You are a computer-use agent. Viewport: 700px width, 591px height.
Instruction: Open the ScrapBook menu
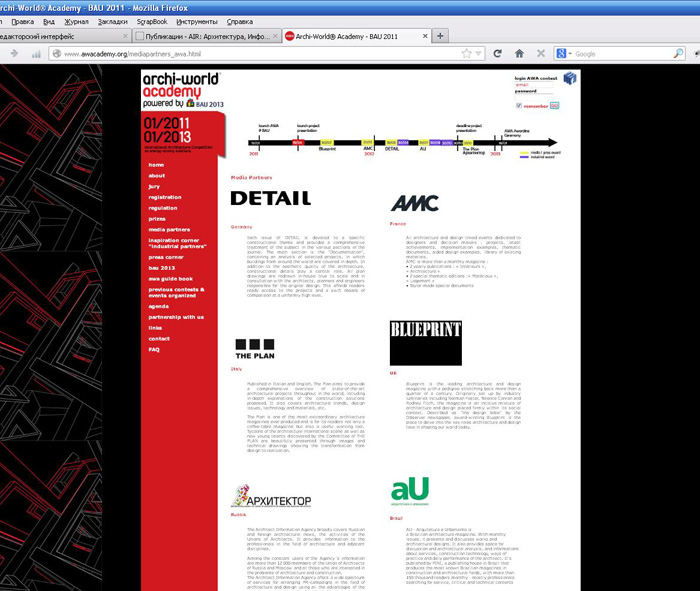pyautogui.click(x=152, y=21)
